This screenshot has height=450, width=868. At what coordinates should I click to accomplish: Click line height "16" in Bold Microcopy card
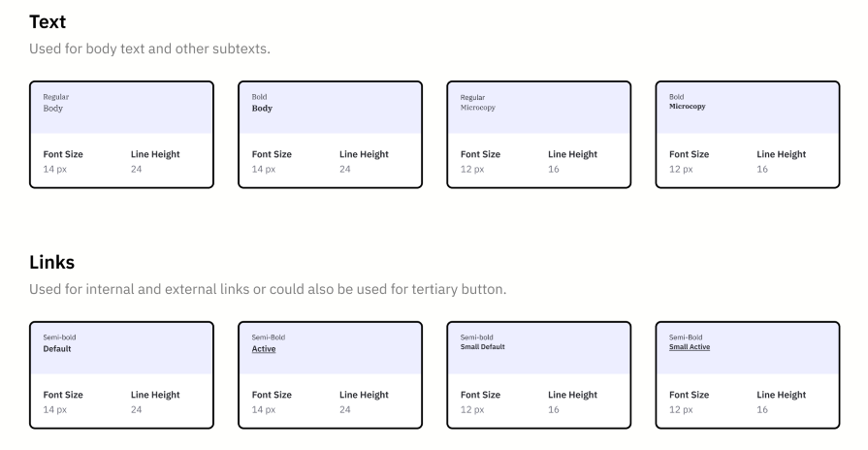(762, 169)
